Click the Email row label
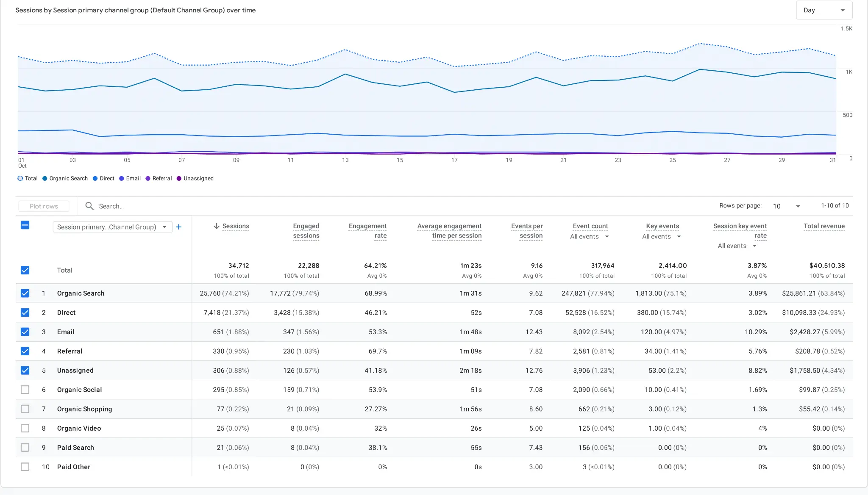Screen dimensions: 868x495 [66, 332]
